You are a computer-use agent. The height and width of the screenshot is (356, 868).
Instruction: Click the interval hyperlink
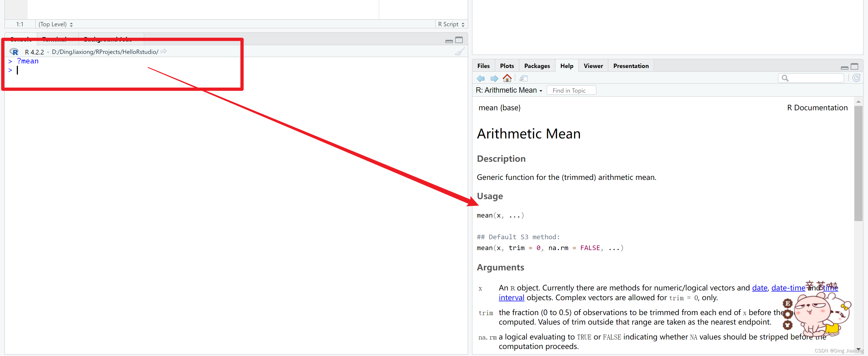click(x=511, y=297)
